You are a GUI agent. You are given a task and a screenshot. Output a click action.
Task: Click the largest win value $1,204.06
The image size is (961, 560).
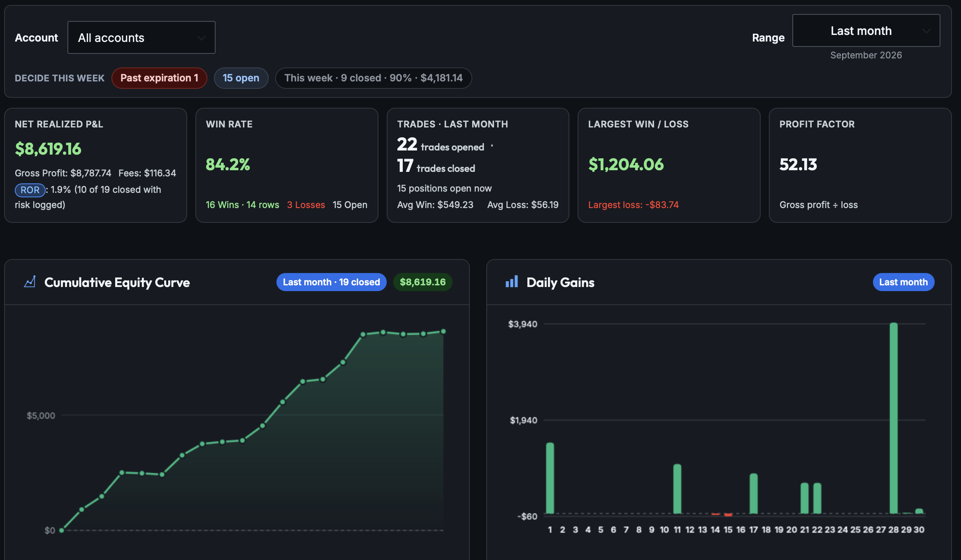tap(626, 164)
